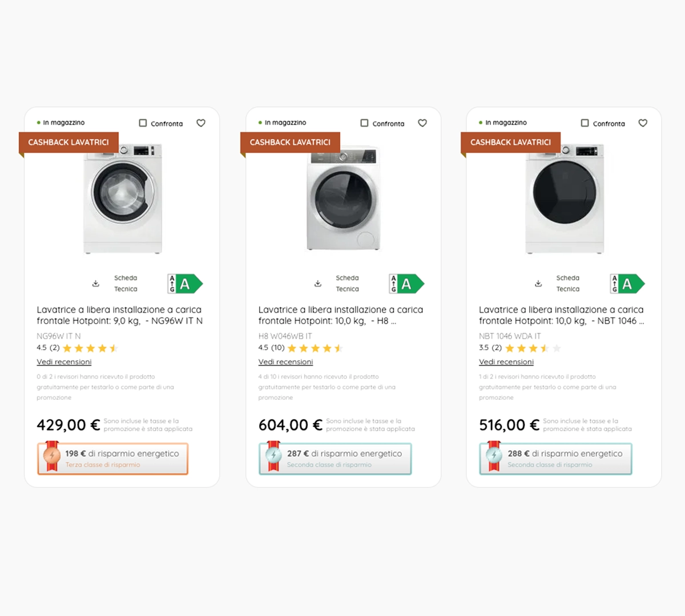Tick Confronta checkbox on 516,00 € washer
Image resolution: width=685 pixels, height=616 pixels.
[x=585, y=123]
